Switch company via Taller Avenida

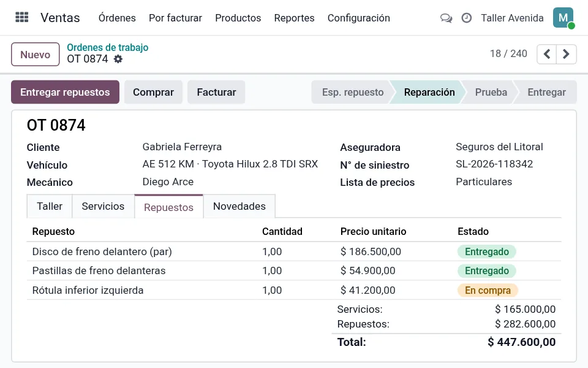point(512,18)
